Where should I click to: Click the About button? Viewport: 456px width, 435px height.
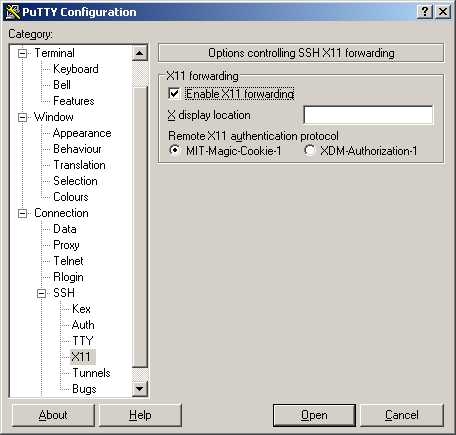(53, 415)
